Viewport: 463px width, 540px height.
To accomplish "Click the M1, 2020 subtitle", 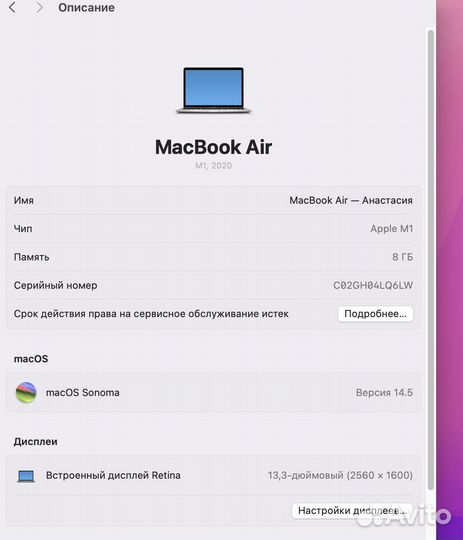I will point(214,166).
